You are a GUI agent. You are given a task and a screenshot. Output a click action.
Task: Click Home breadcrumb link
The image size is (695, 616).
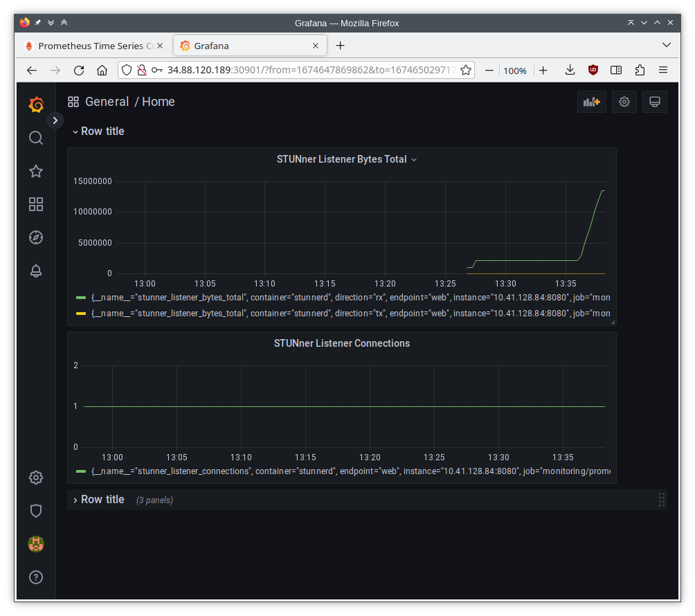coord(159,102)
